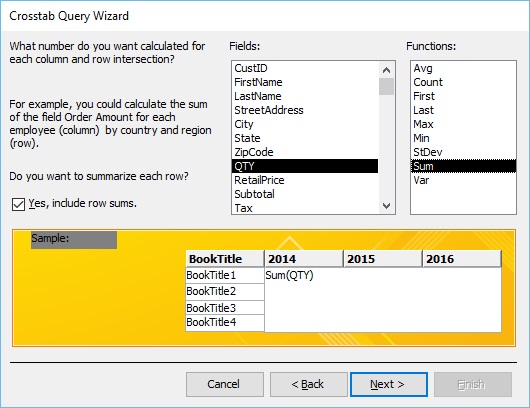Choose the Subtotal field
This screenshot has height=408, width=530.
[305, 194]
